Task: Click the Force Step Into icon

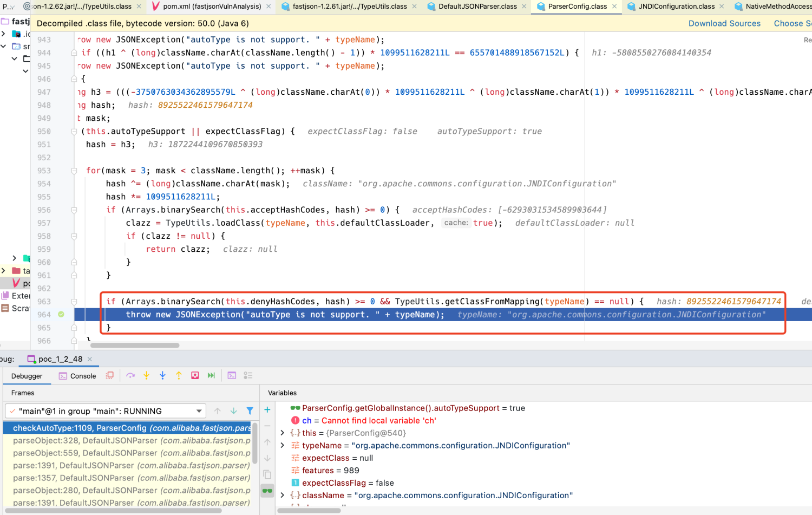Action: 162,375
